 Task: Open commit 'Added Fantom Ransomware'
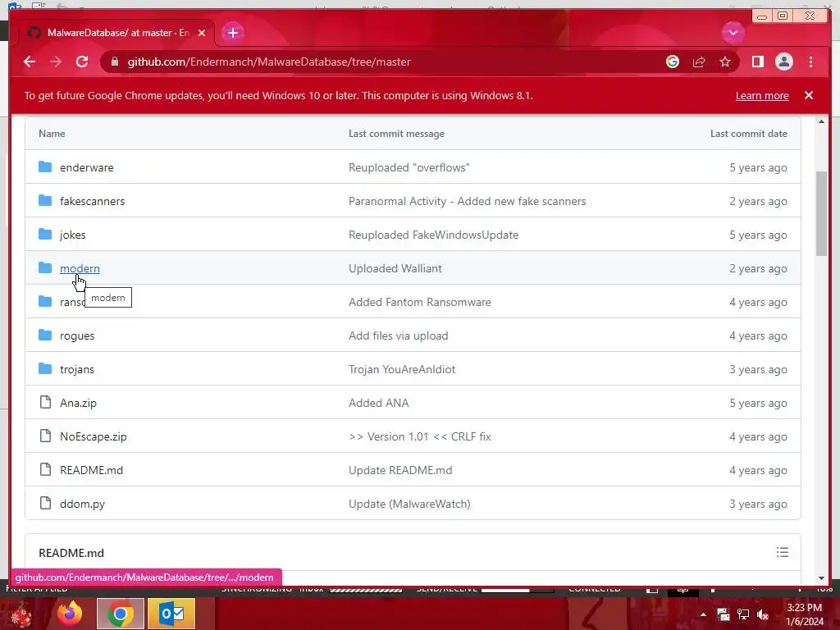[x=419, y=302]
